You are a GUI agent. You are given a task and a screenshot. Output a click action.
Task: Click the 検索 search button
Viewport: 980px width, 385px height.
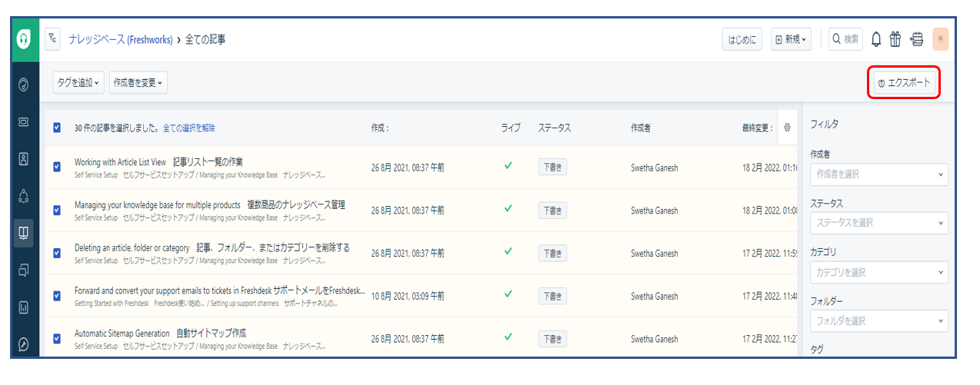click(845, 39)
